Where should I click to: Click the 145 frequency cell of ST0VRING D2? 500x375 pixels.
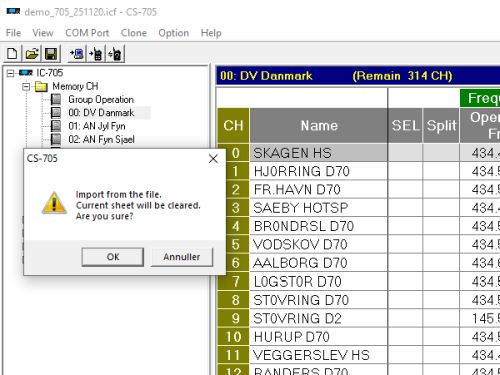[480, 318]
